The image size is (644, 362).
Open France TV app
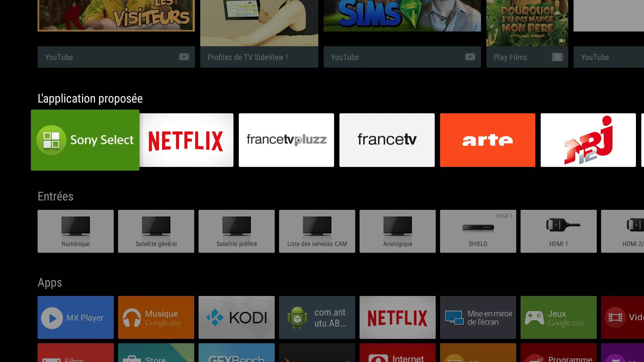387,140
